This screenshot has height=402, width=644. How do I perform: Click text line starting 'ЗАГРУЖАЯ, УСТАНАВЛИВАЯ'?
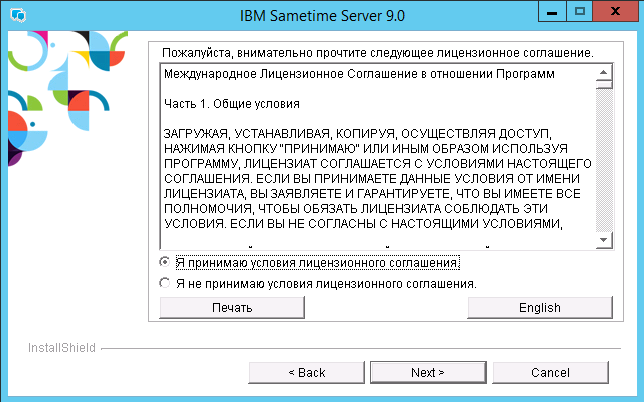[358, 133]
